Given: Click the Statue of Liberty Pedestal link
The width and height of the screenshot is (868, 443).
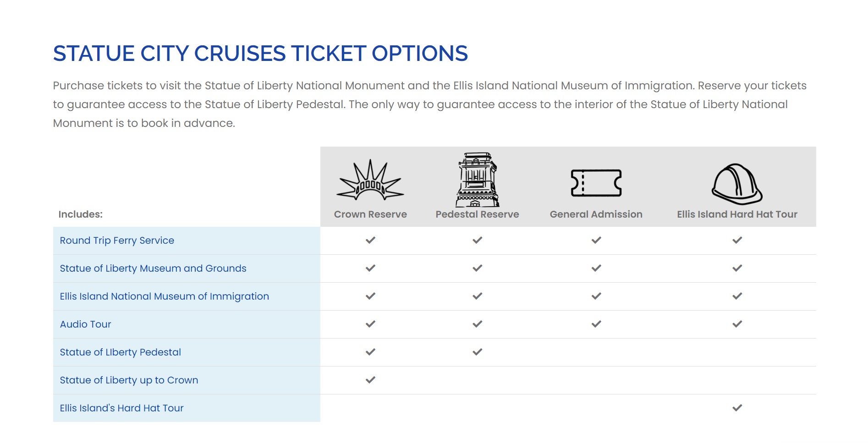Looking at the screenshot, I should tap(120, 352).
